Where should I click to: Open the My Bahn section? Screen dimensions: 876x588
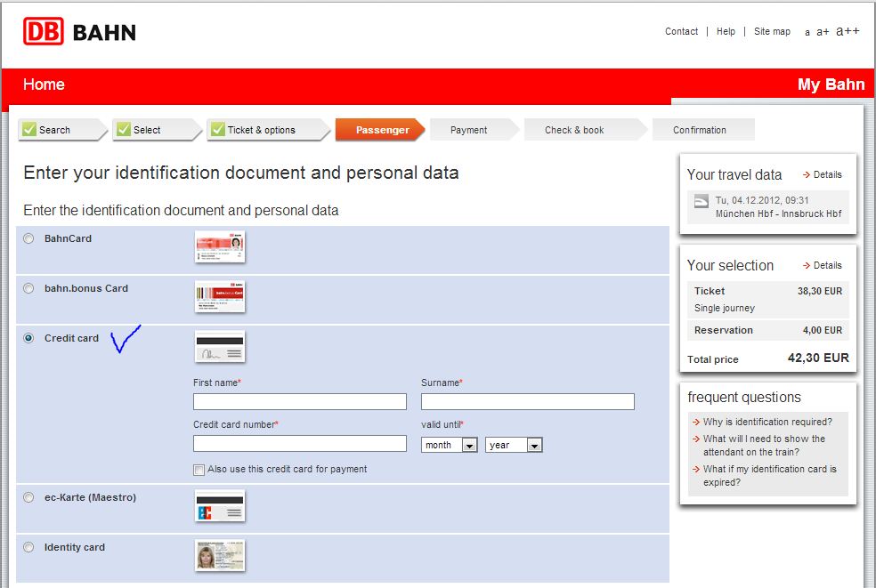(831, 85)
